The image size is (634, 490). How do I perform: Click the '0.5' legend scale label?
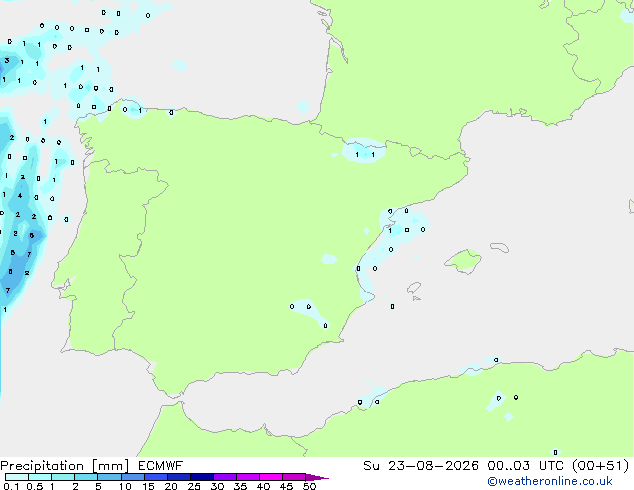point(34,486)
